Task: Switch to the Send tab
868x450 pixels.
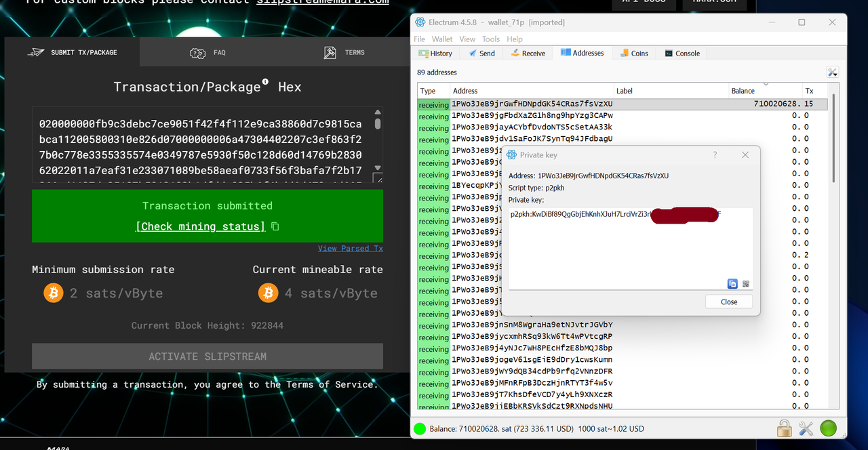Action: coord(481,53)
